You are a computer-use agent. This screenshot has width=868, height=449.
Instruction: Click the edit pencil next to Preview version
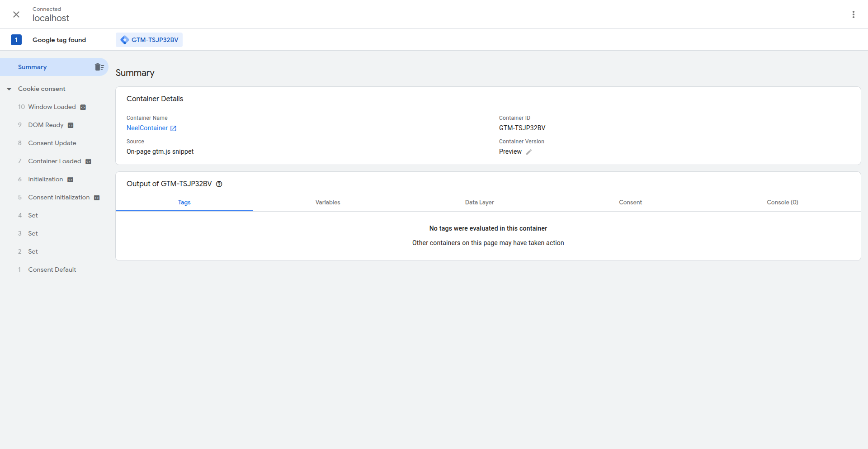[x=529, y=152]
